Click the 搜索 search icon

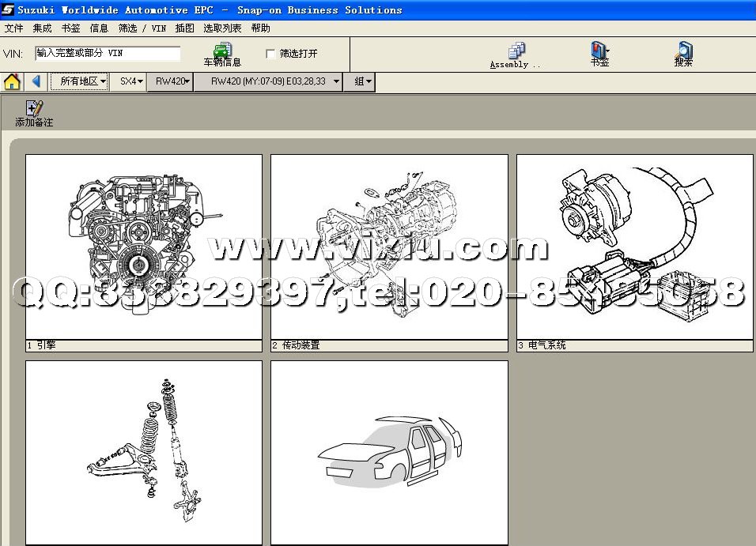pos(683,51)
